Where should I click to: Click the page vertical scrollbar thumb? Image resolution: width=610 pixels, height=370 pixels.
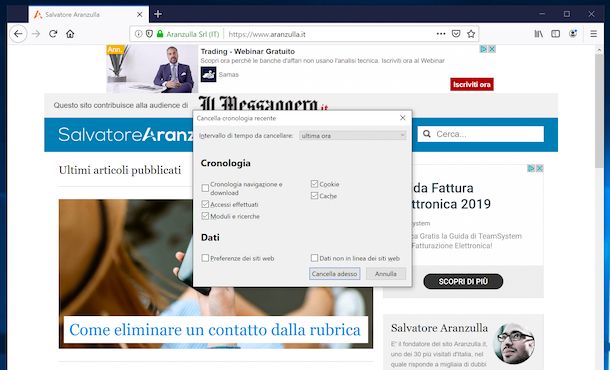599,111
